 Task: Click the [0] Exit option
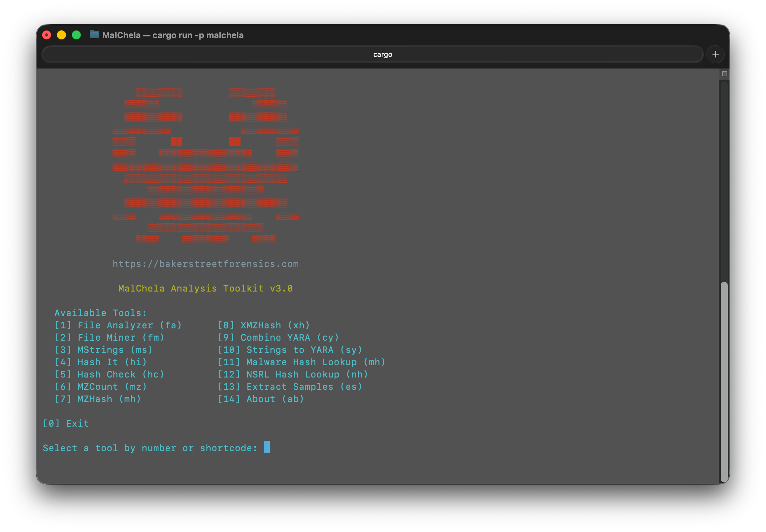click(66, 424)
